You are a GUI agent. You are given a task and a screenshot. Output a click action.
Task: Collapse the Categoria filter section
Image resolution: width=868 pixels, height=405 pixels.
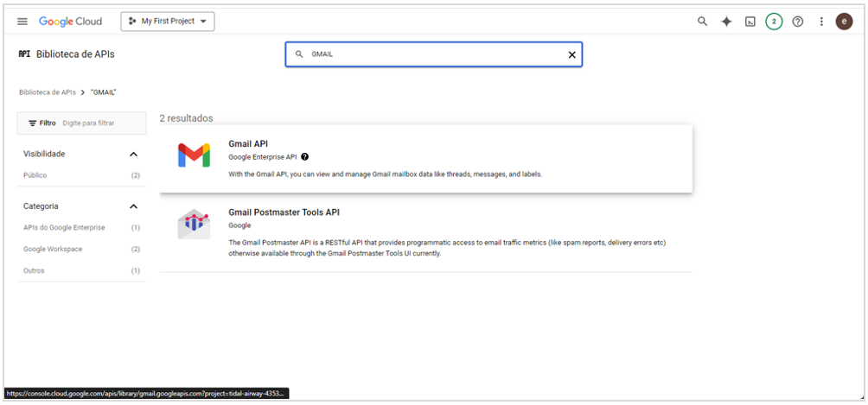pyautogui.click(x=133, y=206)
